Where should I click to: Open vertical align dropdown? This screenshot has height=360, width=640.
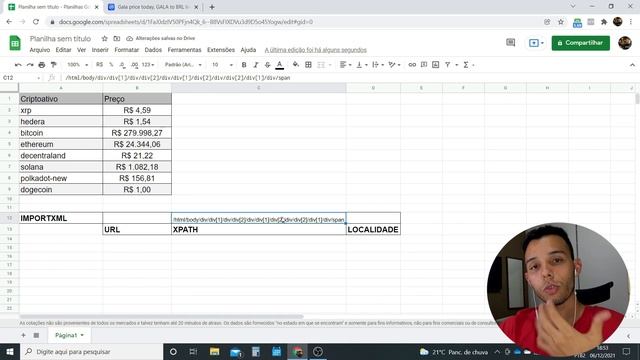(x=362, y=65)
